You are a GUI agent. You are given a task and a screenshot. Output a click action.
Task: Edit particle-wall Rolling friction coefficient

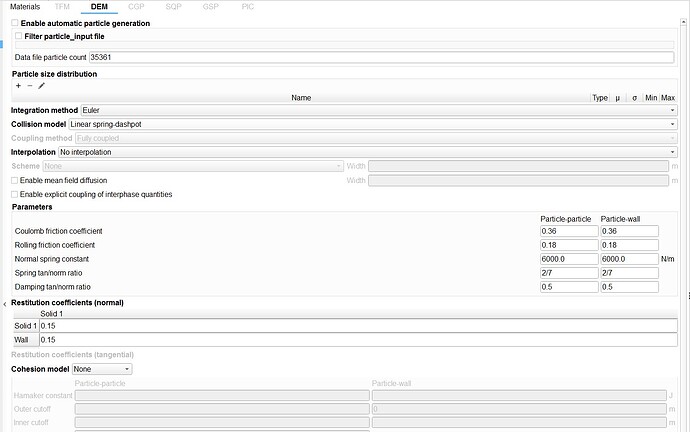pos(629,245)
